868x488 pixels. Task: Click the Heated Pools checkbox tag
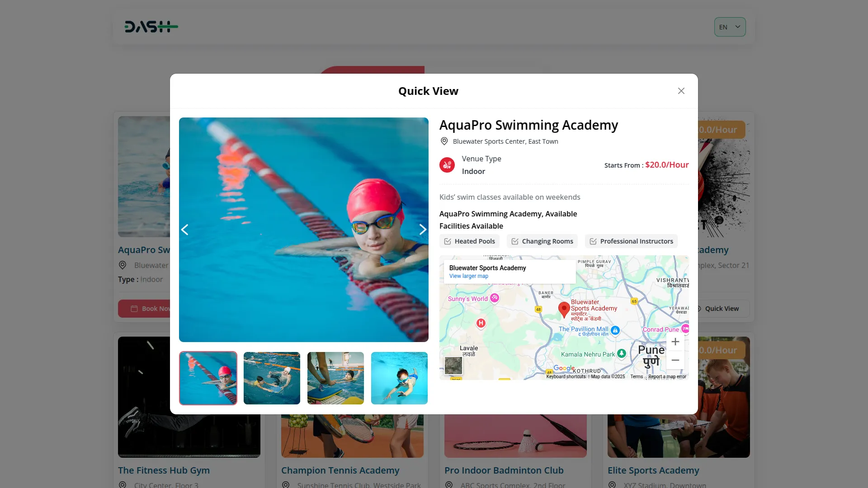[x=469, y=241]
